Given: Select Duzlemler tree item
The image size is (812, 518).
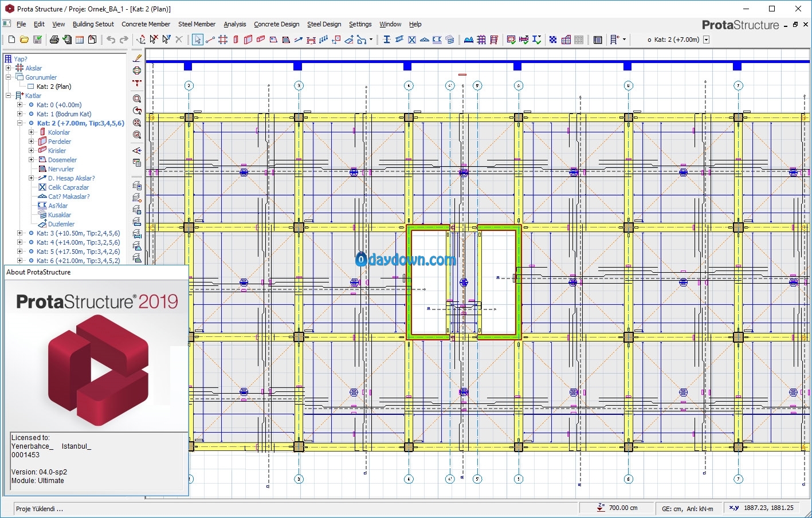Looking at the screenshot, I should [61, 224].
